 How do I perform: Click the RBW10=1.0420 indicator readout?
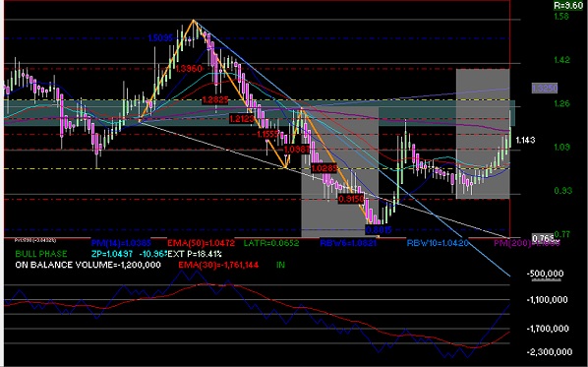(438, 243)
